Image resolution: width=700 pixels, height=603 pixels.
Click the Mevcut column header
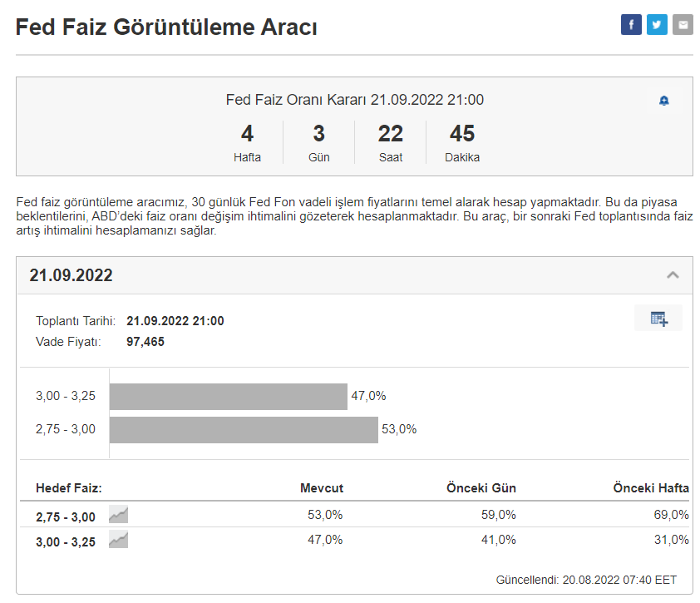pyautogui.click(x=322, y=488)
